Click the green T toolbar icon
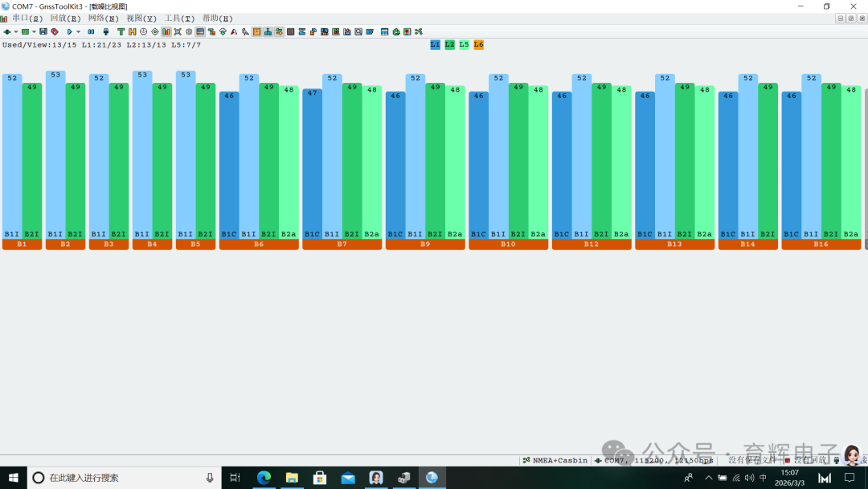 (121, 31)
